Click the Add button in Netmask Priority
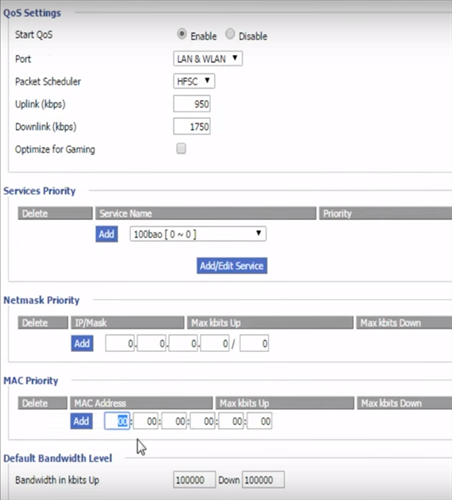The width and height of the screenshot is (452, 500). point(82,343)
